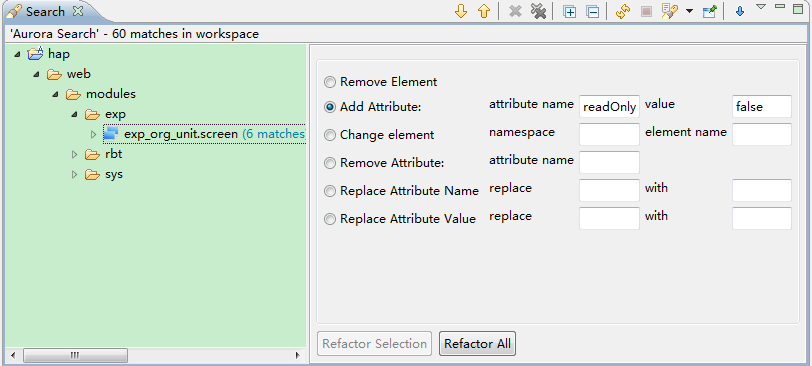Remove all matches with double X icon
Screen dimensions: 812x366
click(539, 11)
